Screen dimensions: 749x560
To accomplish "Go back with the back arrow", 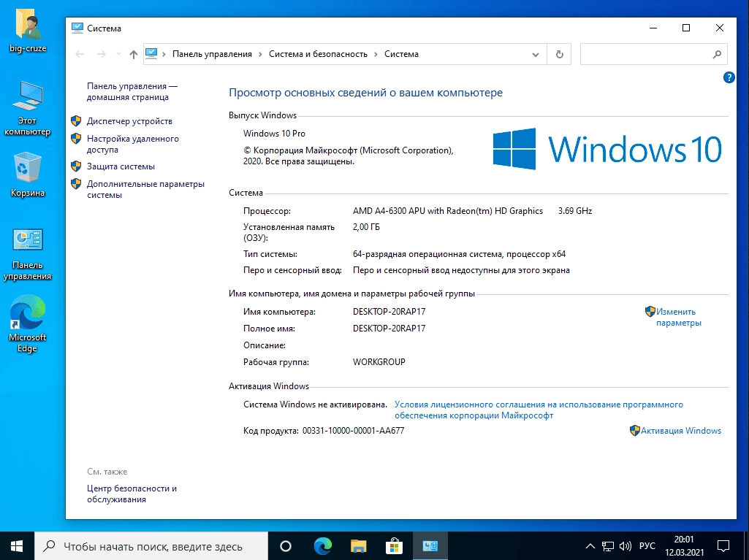I will (x=80, y=55).
